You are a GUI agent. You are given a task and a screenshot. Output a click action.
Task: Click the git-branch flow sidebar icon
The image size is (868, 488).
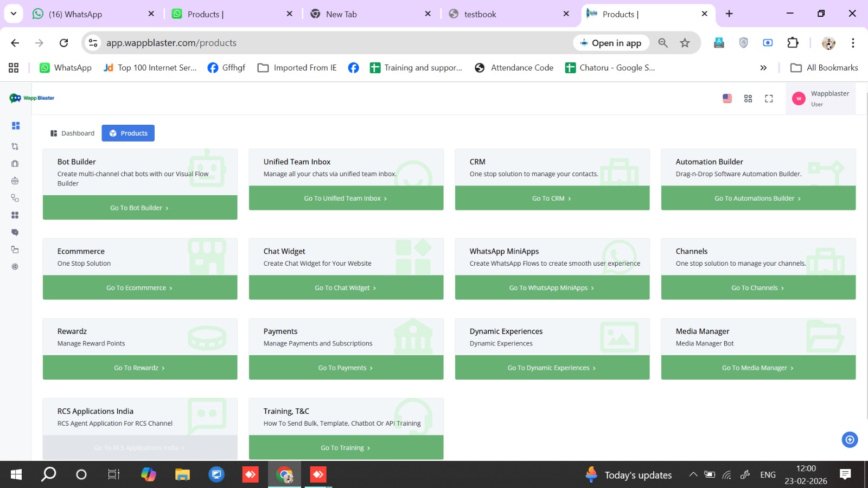point(15,146)
